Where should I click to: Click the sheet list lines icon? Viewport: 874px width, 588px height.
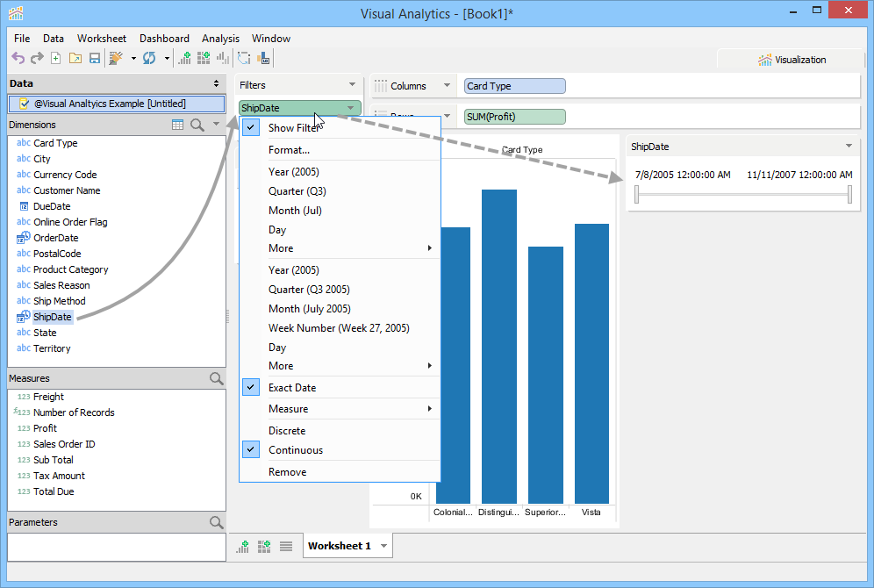286,546
